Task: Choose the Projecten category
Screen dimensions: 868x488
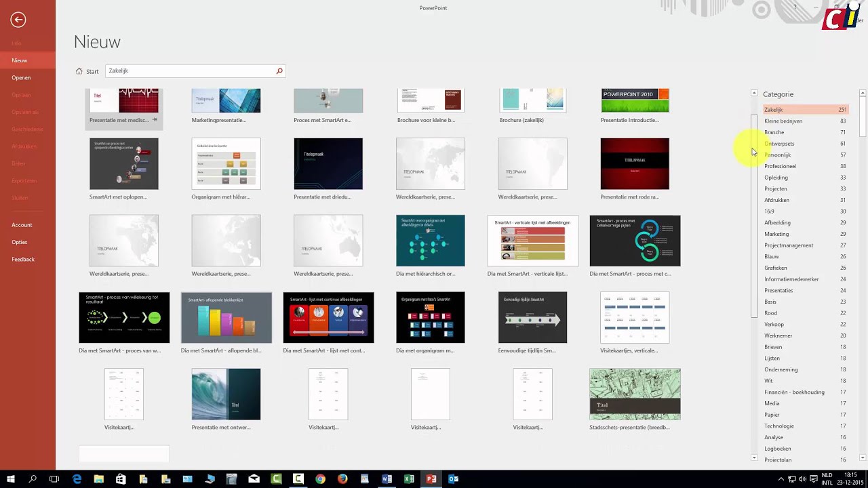Action: click(805, 188)
